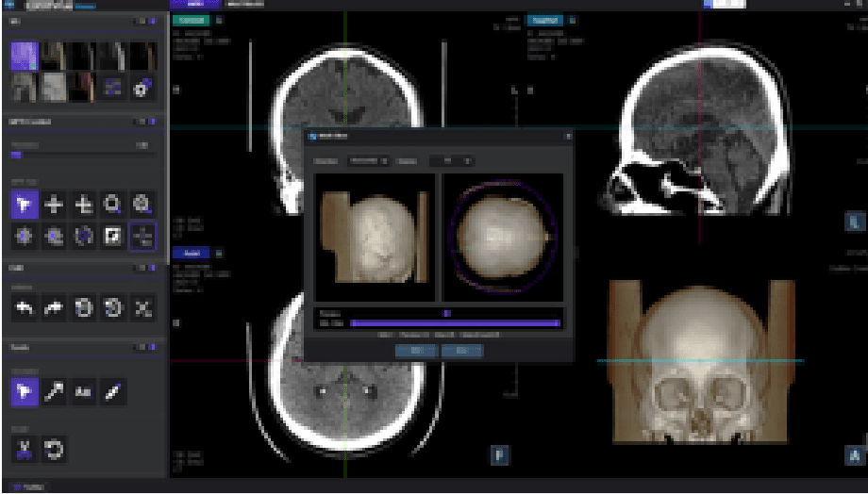
Task: Switch to the second tab at top
Action: coord(245,4)
